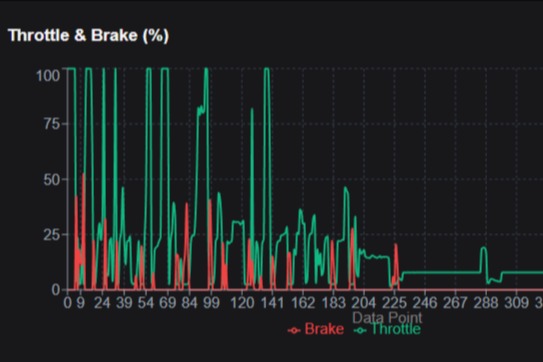The height and width of the screenshot is (362, 543).
Task: Click the x-axis label 39
Action: point(124,303)
